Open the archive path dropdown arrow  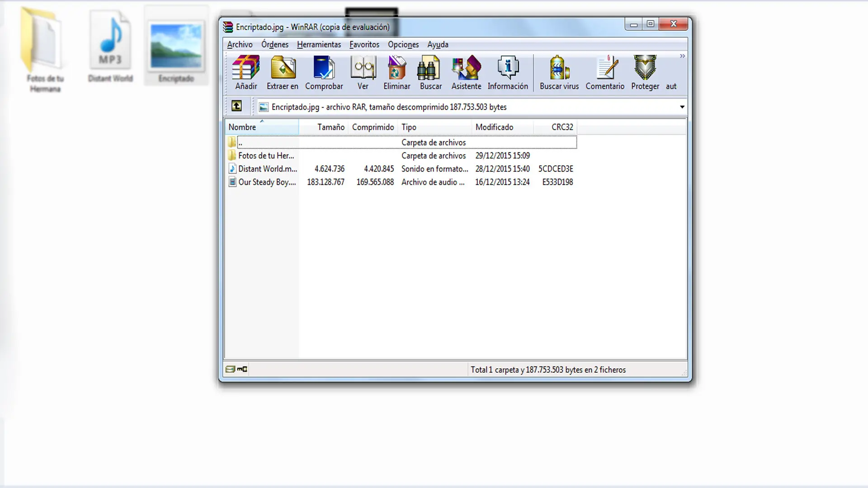pos(682,107)
